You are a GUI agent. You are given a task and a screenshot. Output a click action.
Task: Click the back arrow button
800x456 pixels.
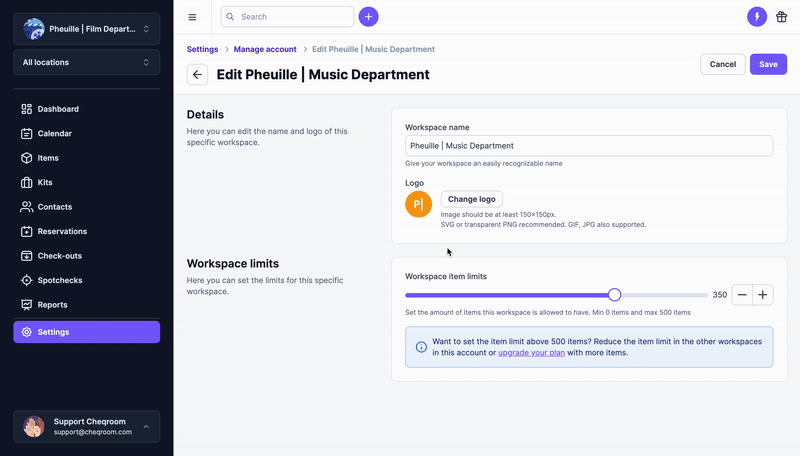[x=197, y=74]
